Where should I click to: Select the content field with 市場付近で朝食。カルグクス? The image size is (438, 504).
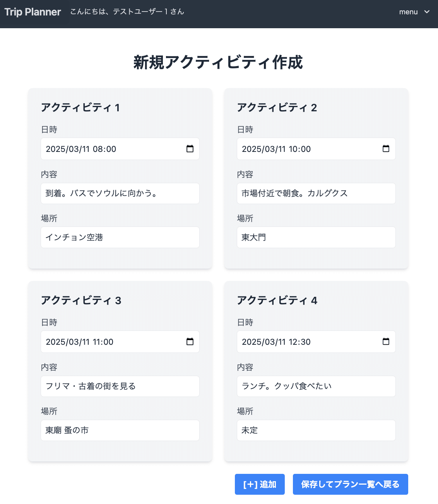pos(316,193)
